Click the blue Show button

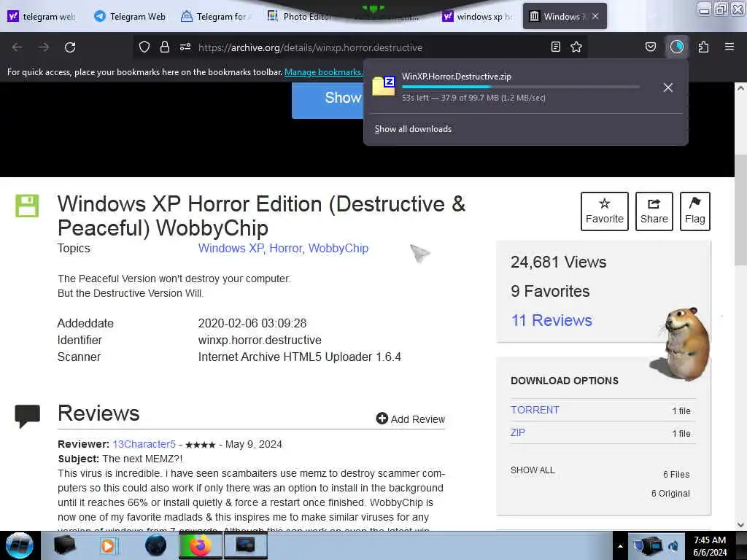[328, 99]
